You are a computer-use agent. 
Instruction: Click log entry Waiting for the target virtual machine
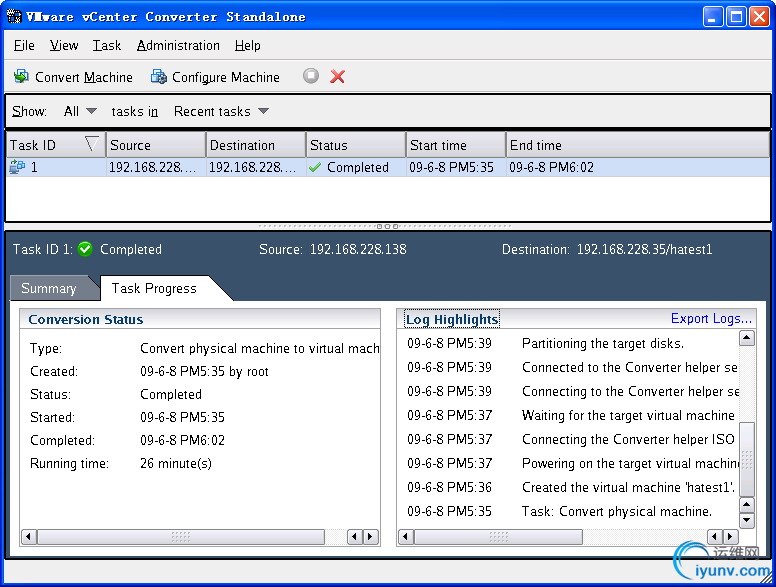pyautogui.click(x=628, y=415)
